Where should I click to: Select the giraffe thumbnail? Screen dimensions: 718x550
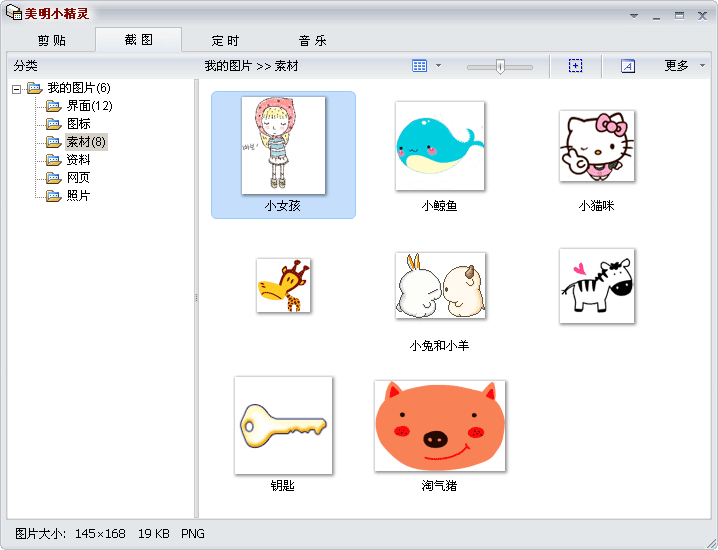pos(283,285)
